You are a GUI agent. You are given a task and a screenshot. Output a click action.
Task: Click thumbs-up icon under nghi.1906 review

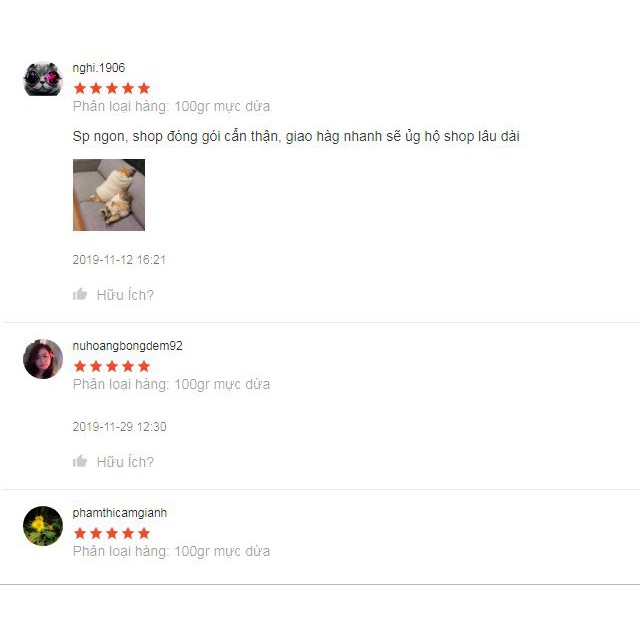80,294
